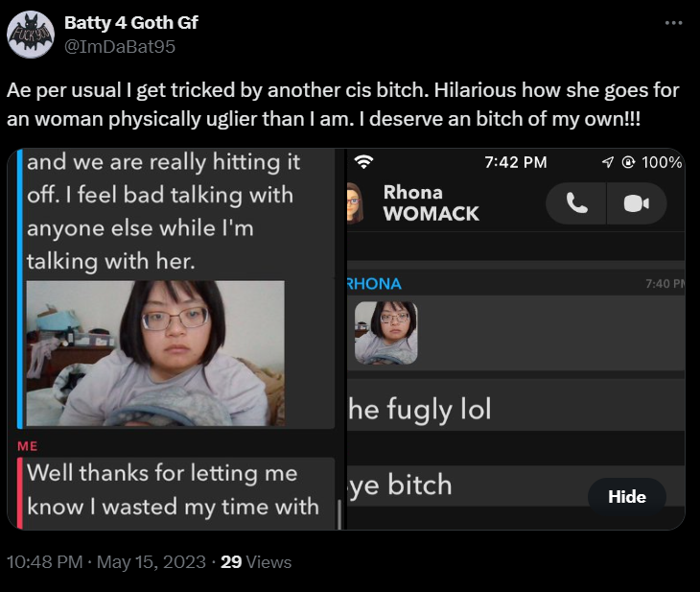Click the ME sender label

coord(28,446)
